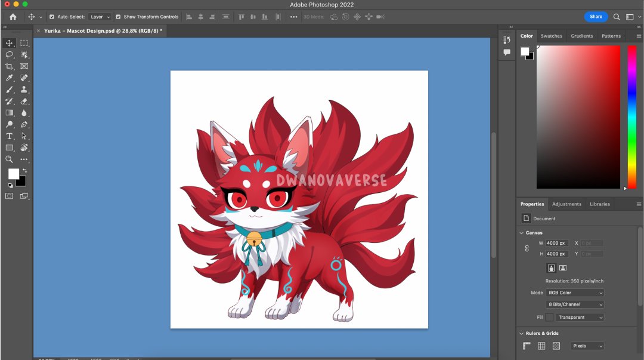644x360 pixels.
Task: Open the Auto-Select Layer dropdown
Action: click(100, 17)
